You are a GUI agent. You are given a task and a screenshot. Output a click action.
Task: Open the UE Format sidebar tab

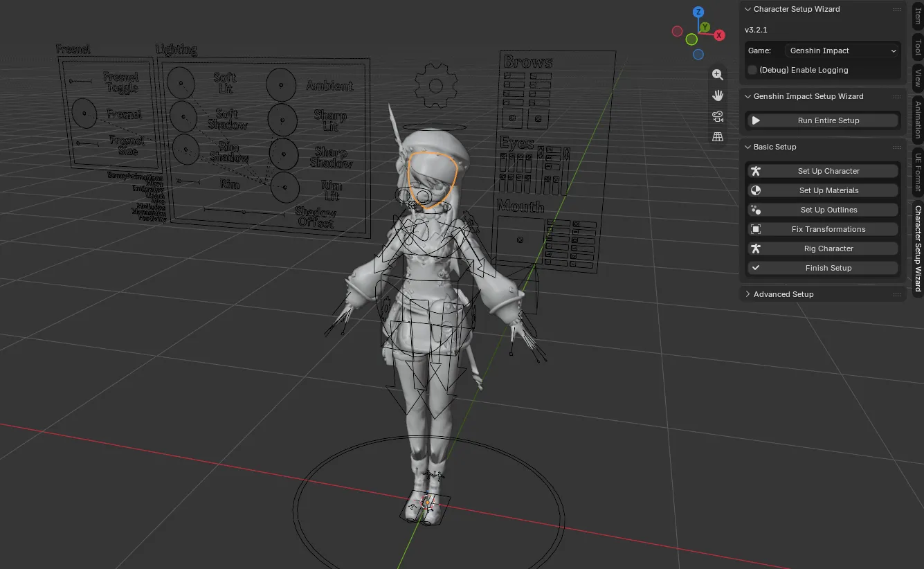point(918,173)
